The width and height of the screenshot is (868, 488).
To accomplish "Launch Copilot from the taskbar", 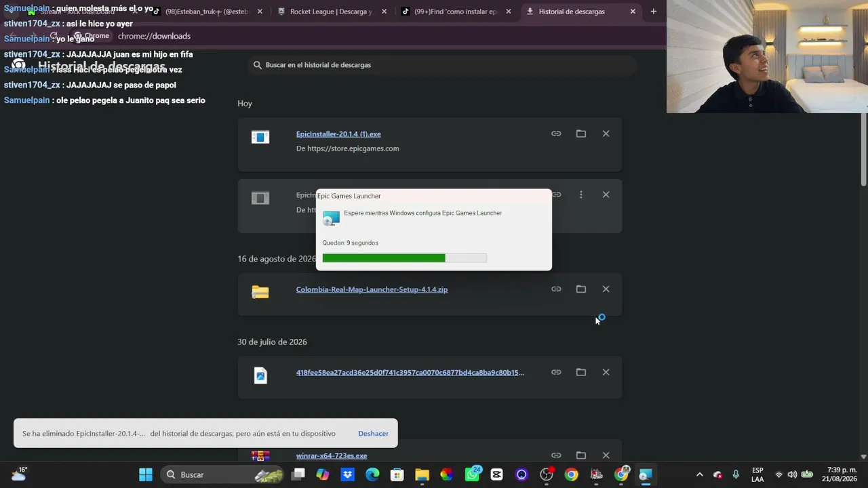I will [323, 474].
